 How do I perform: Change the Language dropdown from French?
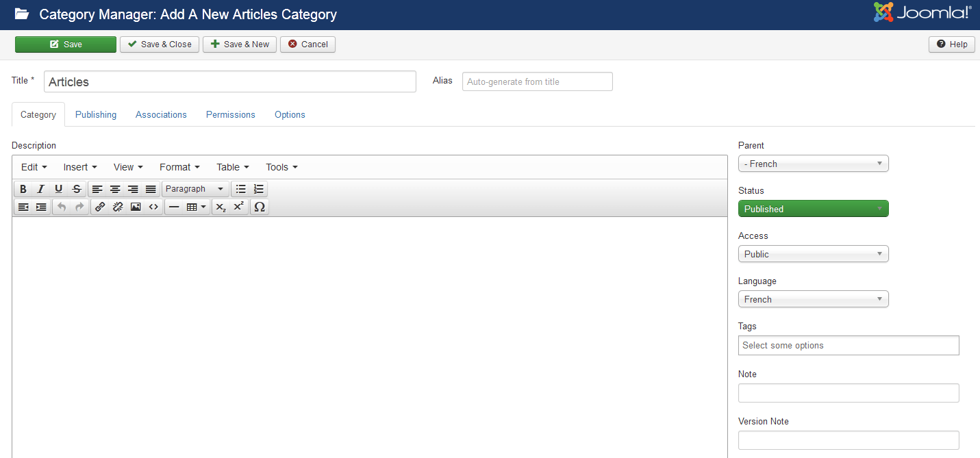point(813,299)
